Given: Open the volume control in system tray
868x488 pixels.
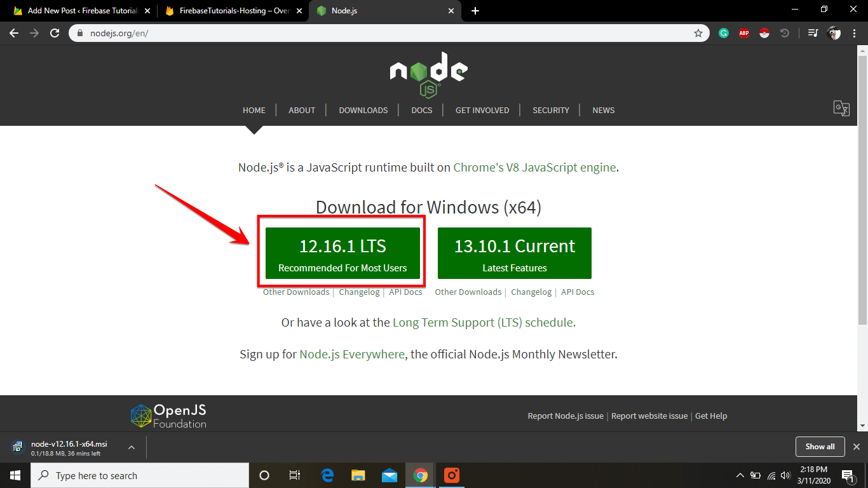Looking at the screenshot, I should click(x=786, y=475).
